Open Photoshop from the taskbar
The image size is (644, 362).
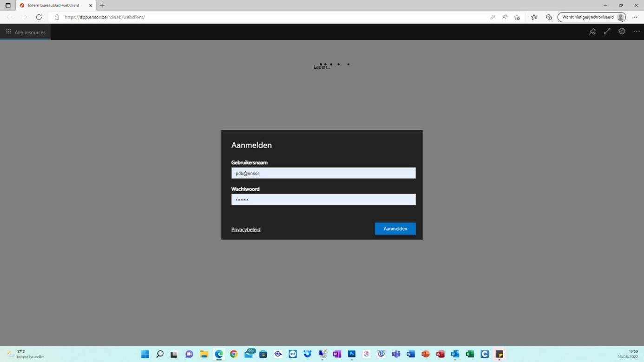[x=352, y=354]
